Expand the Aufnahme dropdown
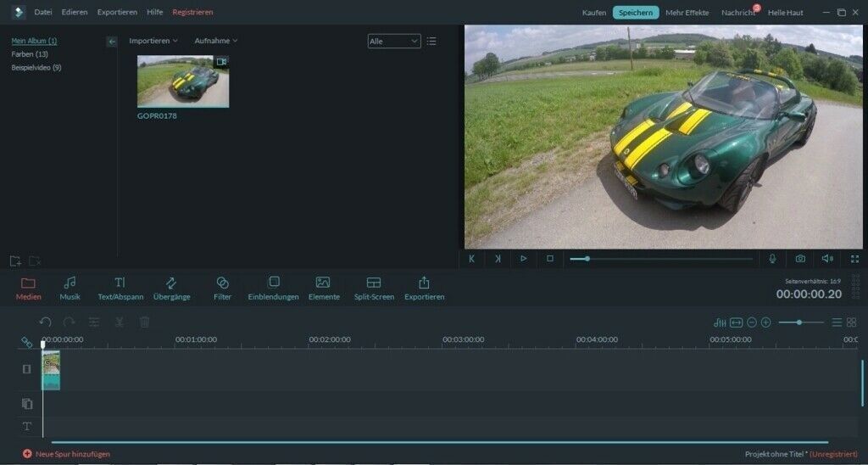 [x=216, y=41]
